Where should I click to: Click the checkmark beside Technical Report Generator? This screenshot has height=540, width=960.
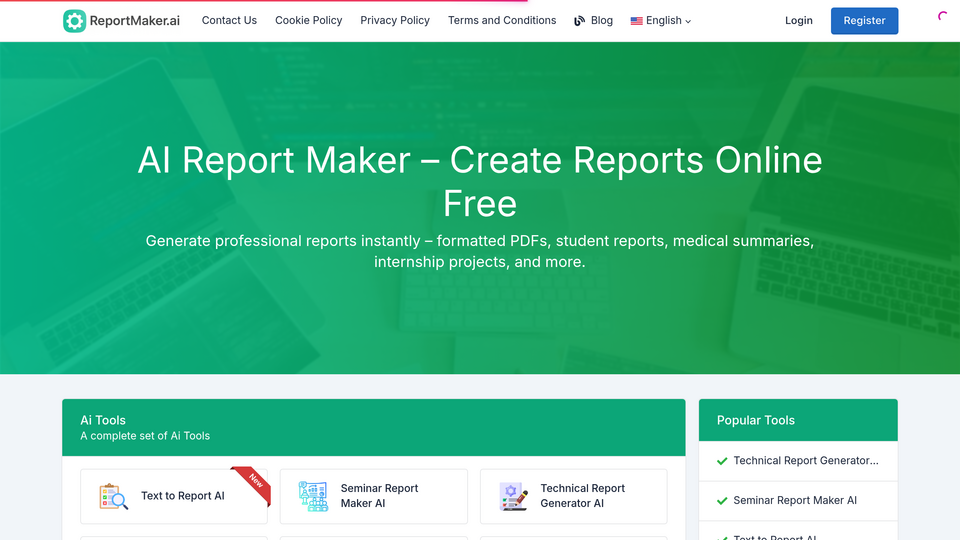point(722,461)
